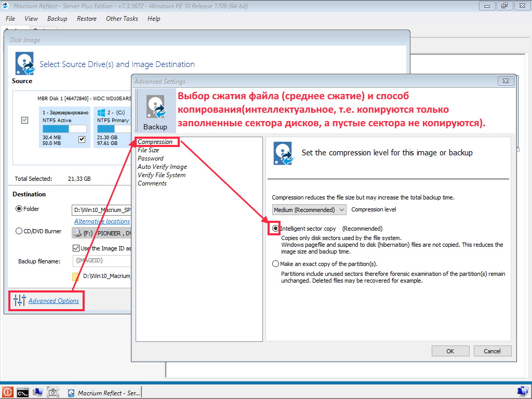The width and height of the screenshot is (532, 399).
Task: Select Make an exact copy of partition(s)
Action: (x=275, y=263)
